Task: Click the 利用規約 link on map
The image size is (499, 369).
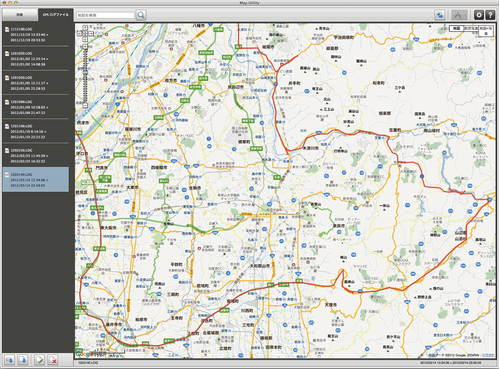Action: point(488,355)
